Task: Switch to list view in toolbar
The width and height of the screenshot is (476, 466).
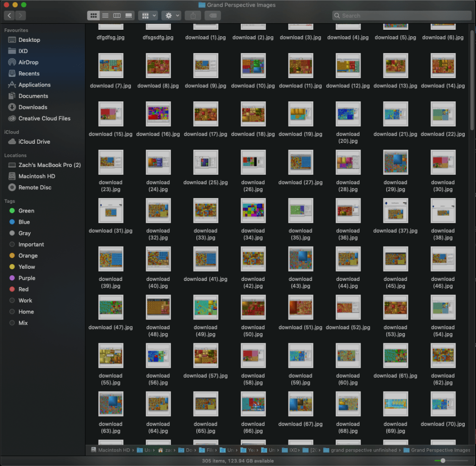Action: tap(105, 15)
